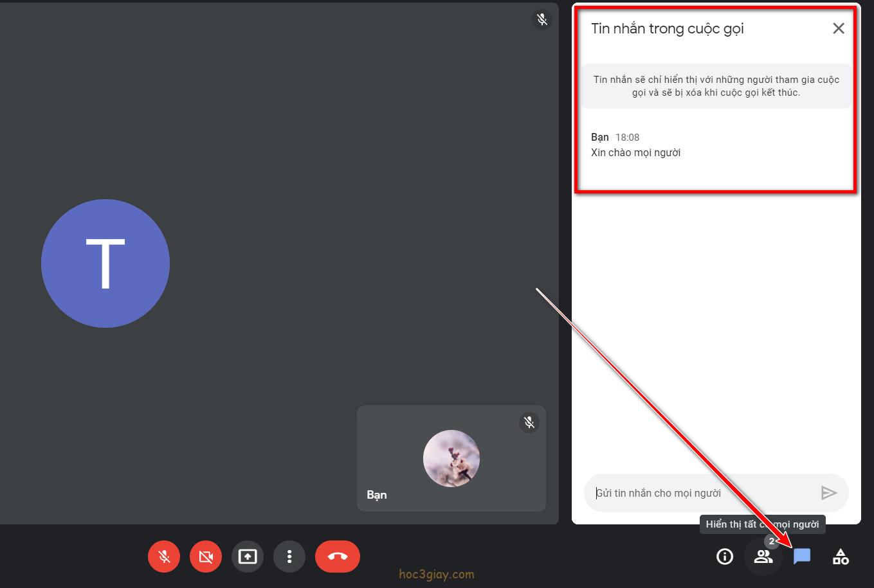Click the hoc3giay.com watermark text
The height and width of the screenshot is (588, 874).
point(436,575)
